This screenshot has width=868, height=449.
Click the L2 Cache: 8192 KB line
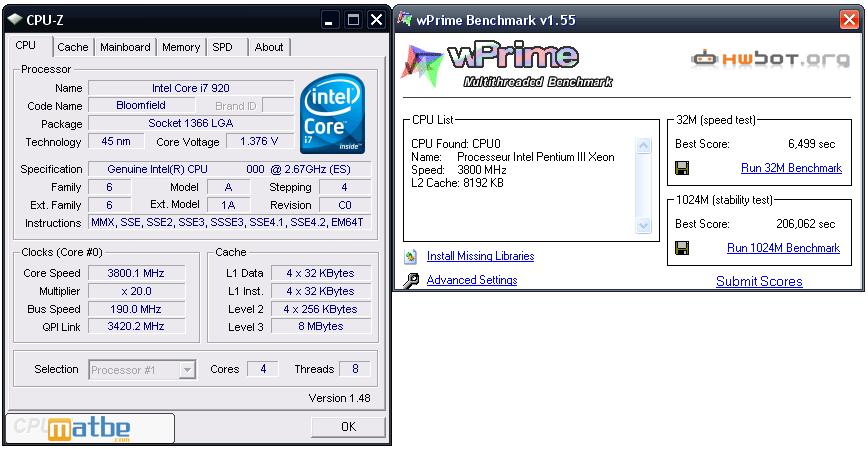click(457, 183)
